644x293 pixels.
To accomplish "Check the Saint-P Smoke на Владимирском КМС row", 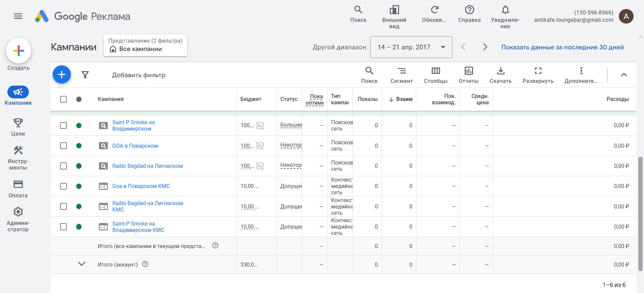I will (63, 227).
